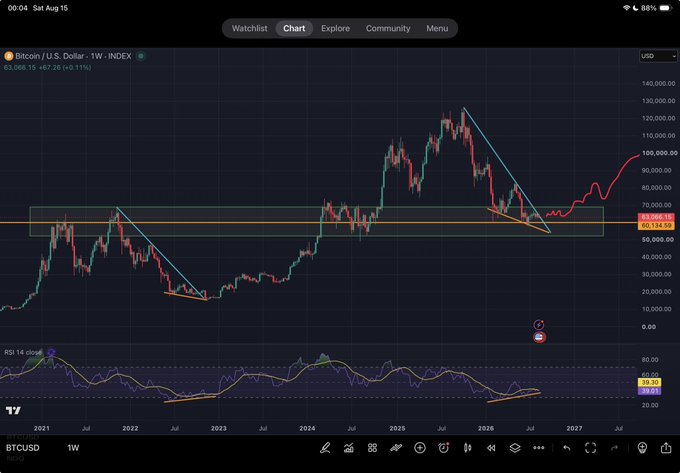Redo the last chart action
Viewport: 680px width, 473px height.
pos(614,448)
